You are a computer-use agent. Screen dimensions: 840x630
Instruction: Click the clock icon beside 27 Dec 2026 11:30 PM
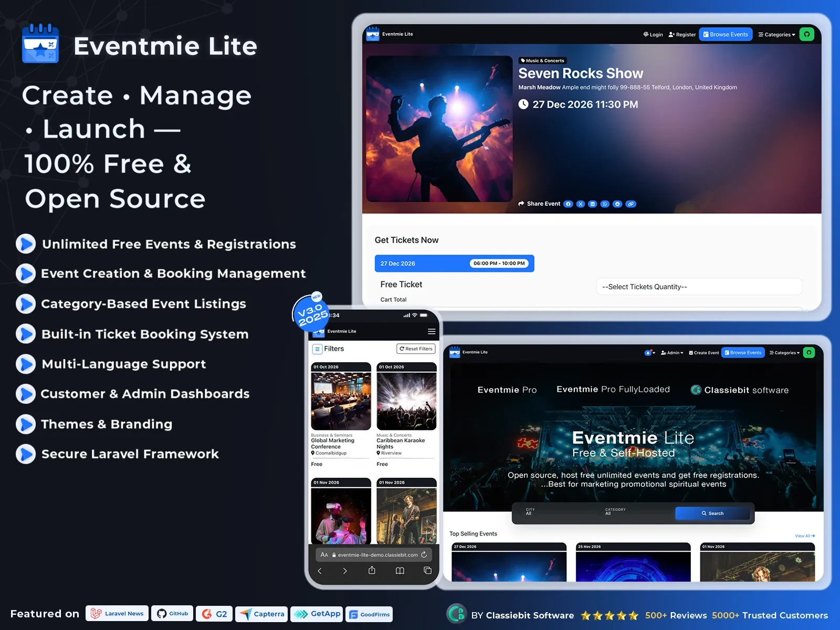click(x=523, y=104)
